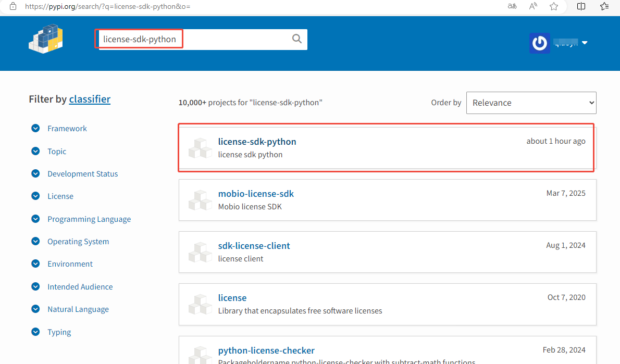Click the user avatar icon

click(x=540, y=43)
